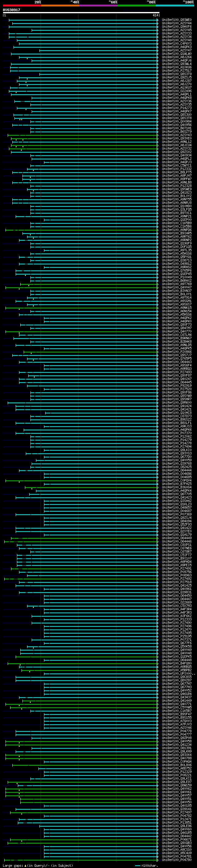
Task: Select hit UniRef100_Q9LKI0
Action: point(176,450)
